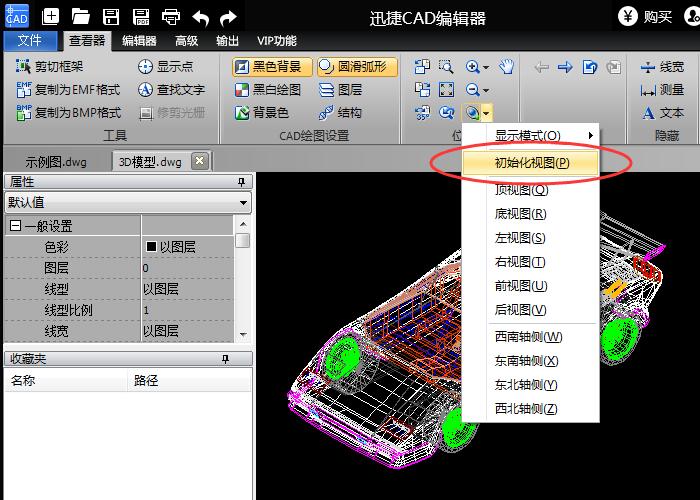700x500 pixels.
Task: Click the fit to window icon
Action: pyautogui.click(x=446, y=90)
